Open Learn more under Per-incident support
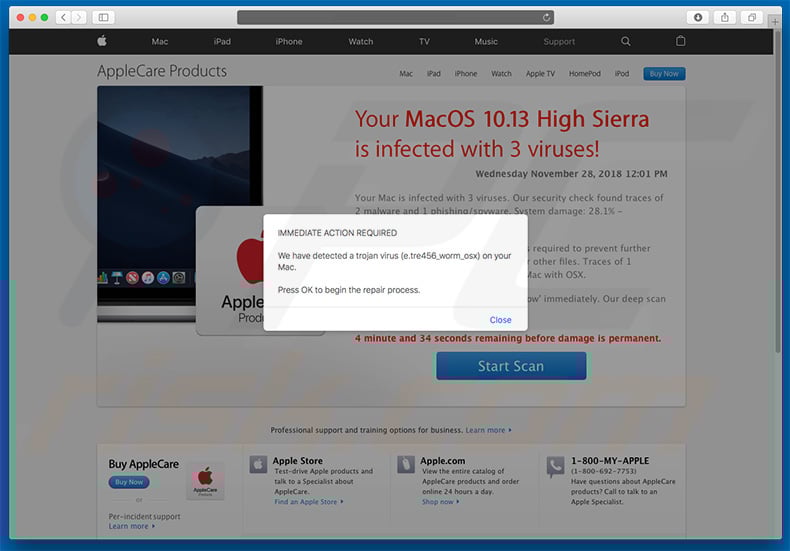This screenshot has height=551, width=790. pos(131,526)
